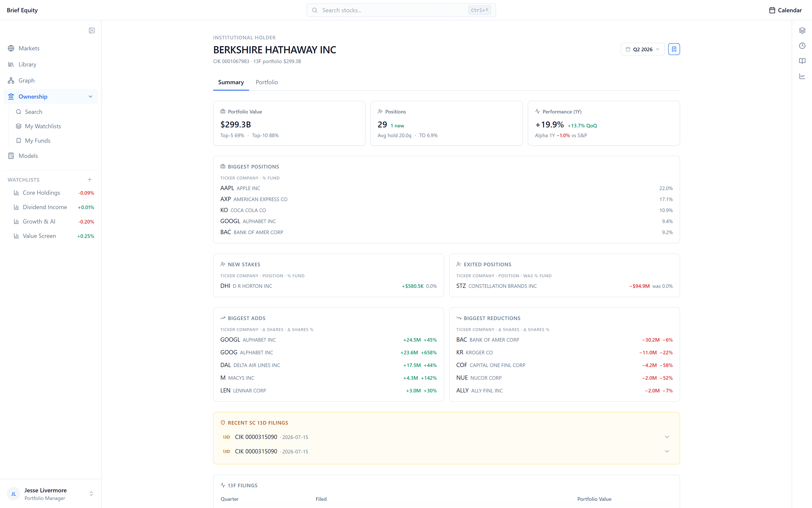Click AAPL Apple Inc position row
Image resolution: width=812 pixels, height=508 pixels.
point(446,188)
